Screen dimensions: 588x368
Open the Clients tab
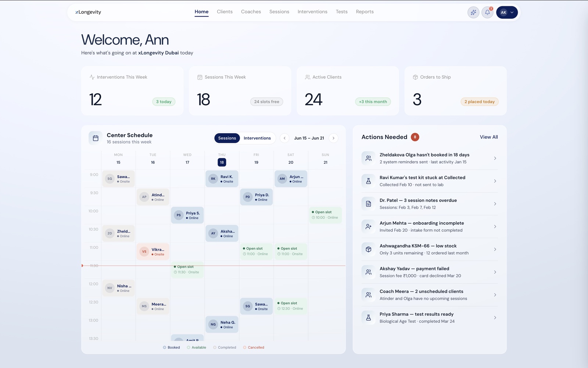tap(225, 12)
